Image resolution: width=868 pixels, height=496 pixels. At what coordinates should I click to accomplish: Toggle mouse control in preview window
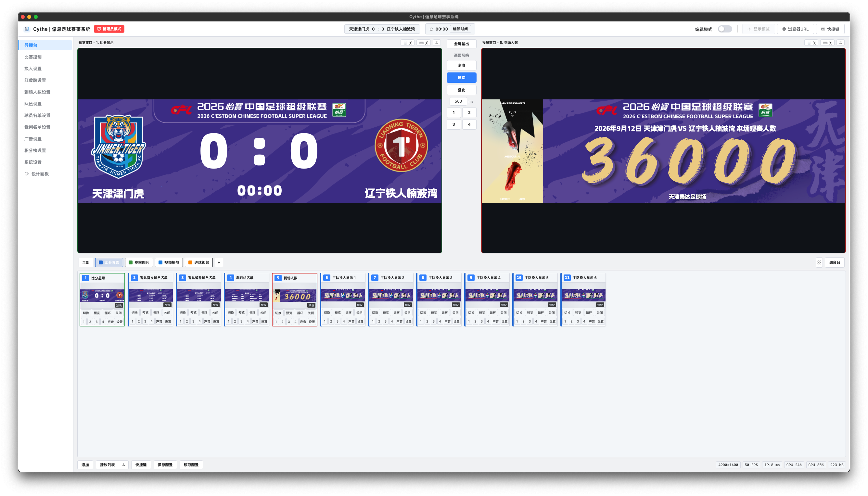(407, 43)
